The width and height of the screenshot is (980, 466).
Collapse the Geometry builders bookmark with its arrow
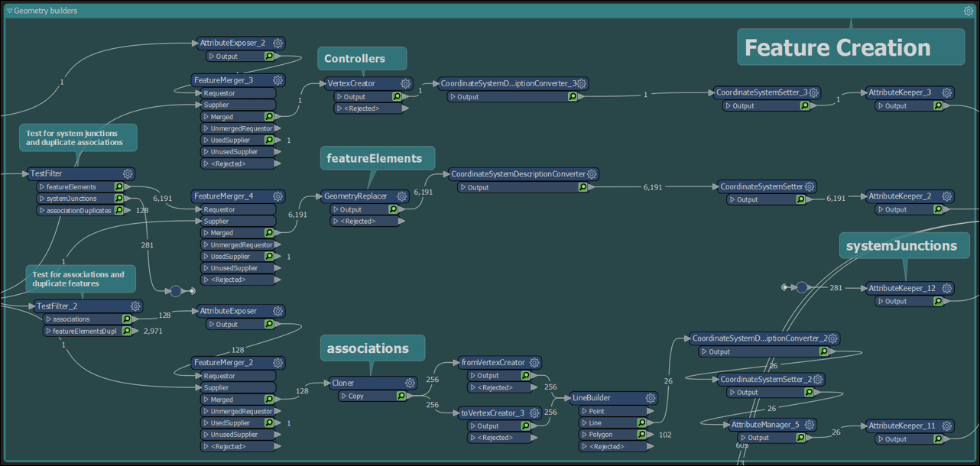[x=9, y=10]
